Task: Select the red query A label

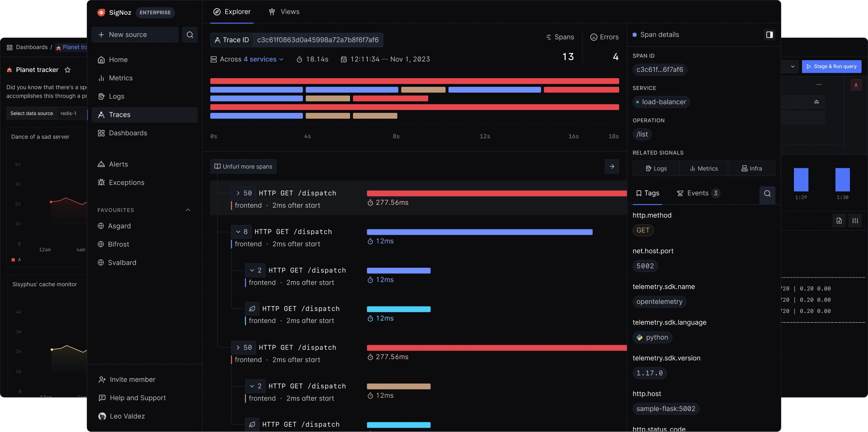Action: pyautogui.click(x=856, y=85)
